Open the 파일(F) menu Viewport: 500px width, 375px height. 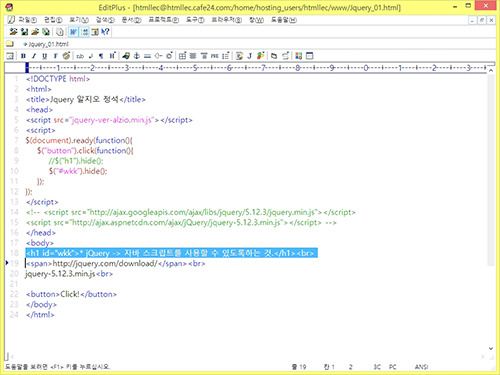(27, 20)
